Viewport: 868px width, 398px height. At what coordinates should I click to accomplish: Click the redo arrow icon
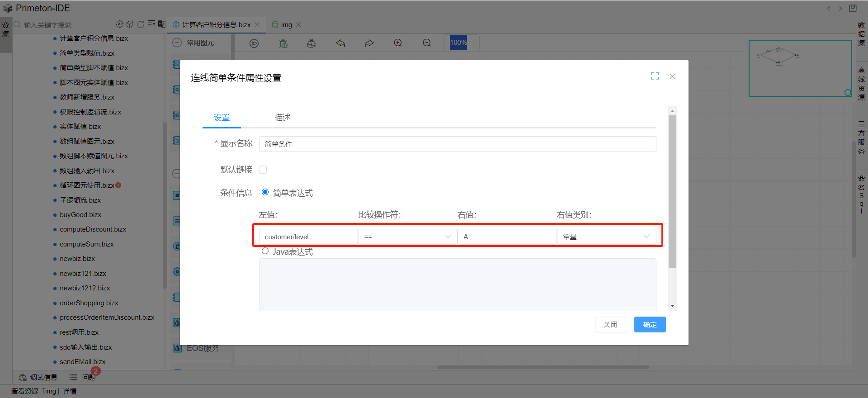click(x=369, y=43)
